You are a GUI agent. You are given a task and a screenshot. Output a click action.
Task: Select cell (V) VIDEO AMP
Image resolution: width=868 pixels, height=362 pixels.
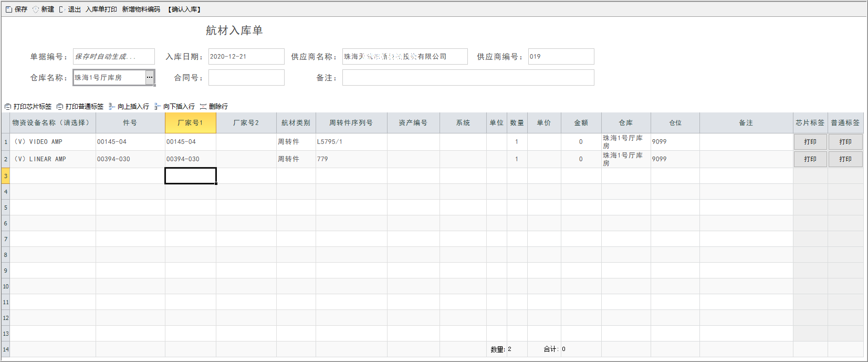(x=53, y=142)
